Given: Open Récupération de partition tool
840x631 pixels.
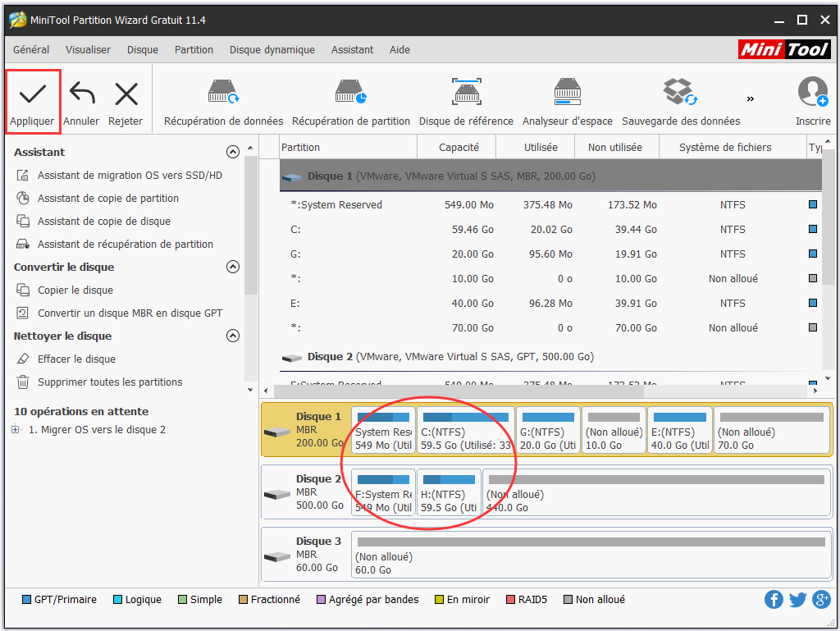Looking at the screenshot, I should 351,103.
